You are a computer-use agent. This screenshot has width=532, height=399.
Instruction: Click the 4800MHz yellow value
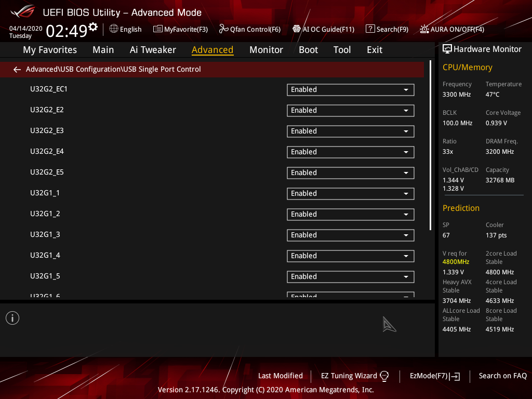[x=456, y=262]
